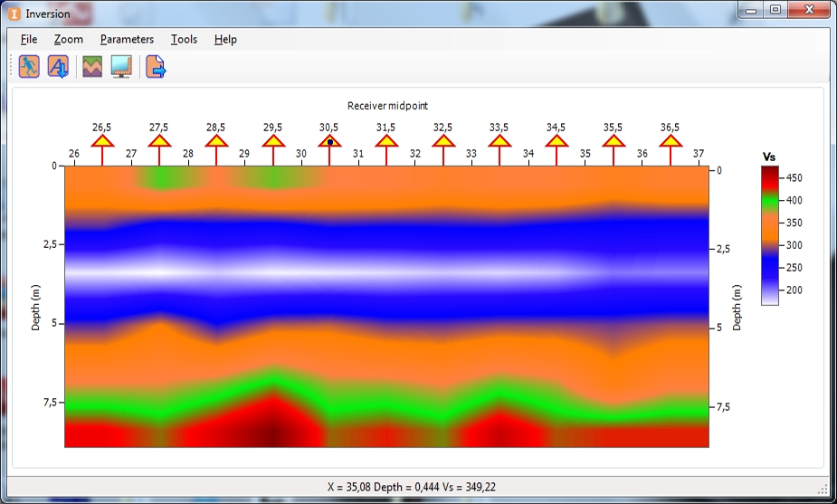Open the Help menu

(225, 39)
